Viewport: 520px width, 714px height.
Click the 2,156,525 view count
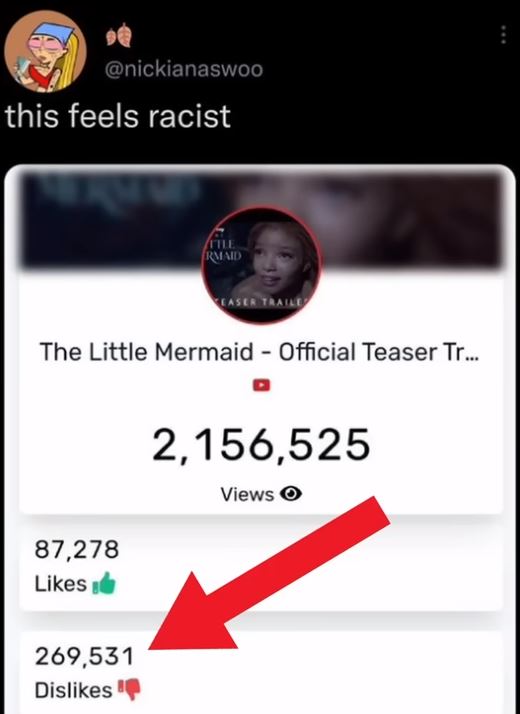pyautogui.click(x=261, y=445)
